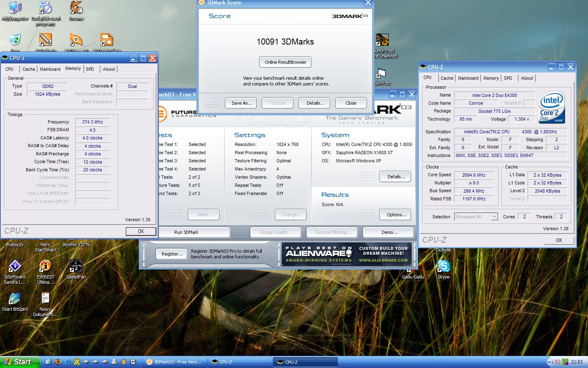Open Mój komputer desktop icon
Viewport: 588px width, 368px height.
coord(15,11)
